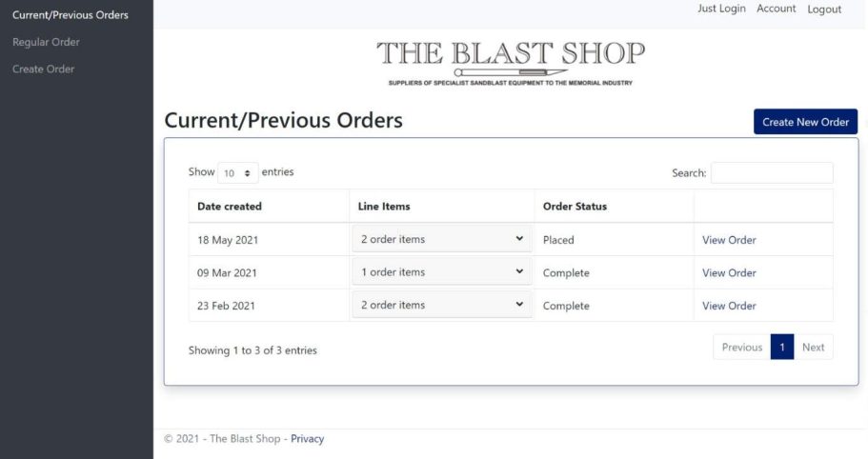The height and width of the screenshot is (459, 868).
Task: Go to Regular Order page
Action: point(46,42)
